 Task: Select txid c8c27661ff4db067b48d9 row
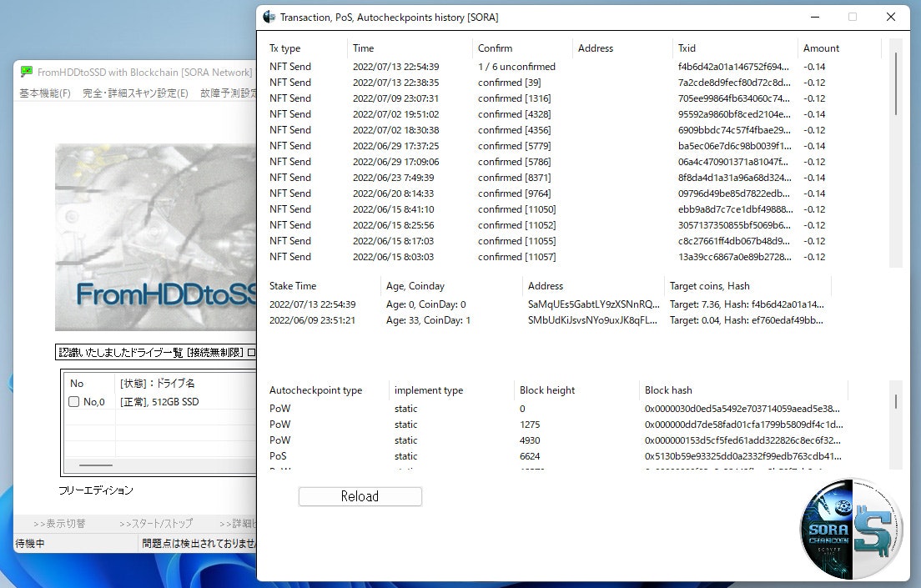tap(572, 241)
